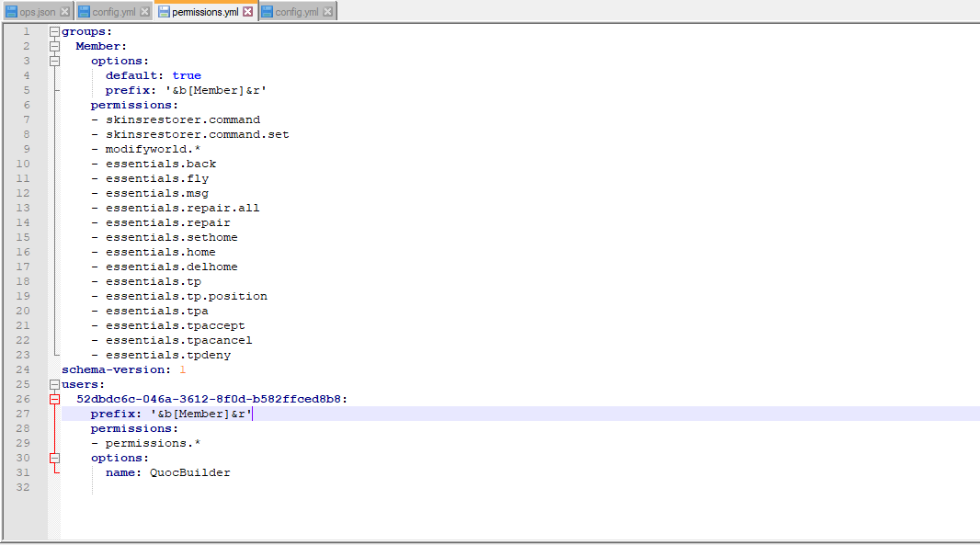Screen dimensions: 980x545
Task: Click the 'essentials.tpa' entry
Action: click(157, 312)
